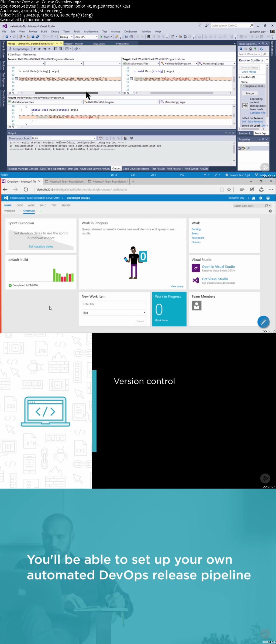Open the Error List tab
276x644 pixels.
coord(73,169)
